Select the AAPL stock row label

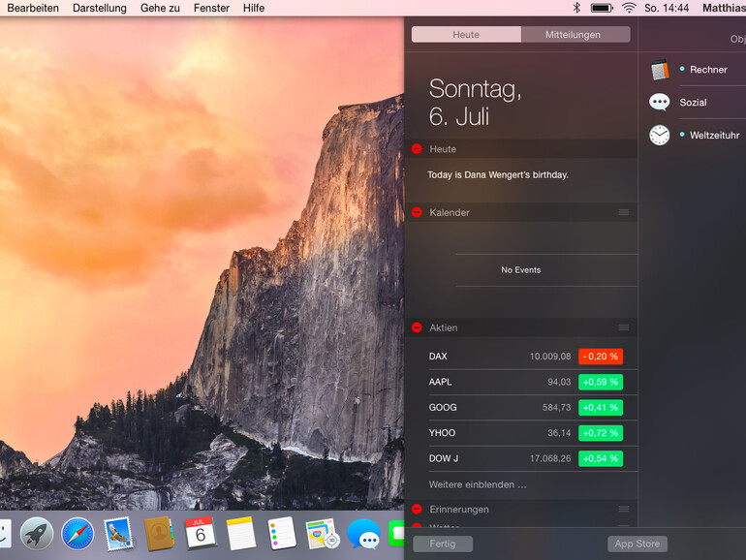[440, 382]
